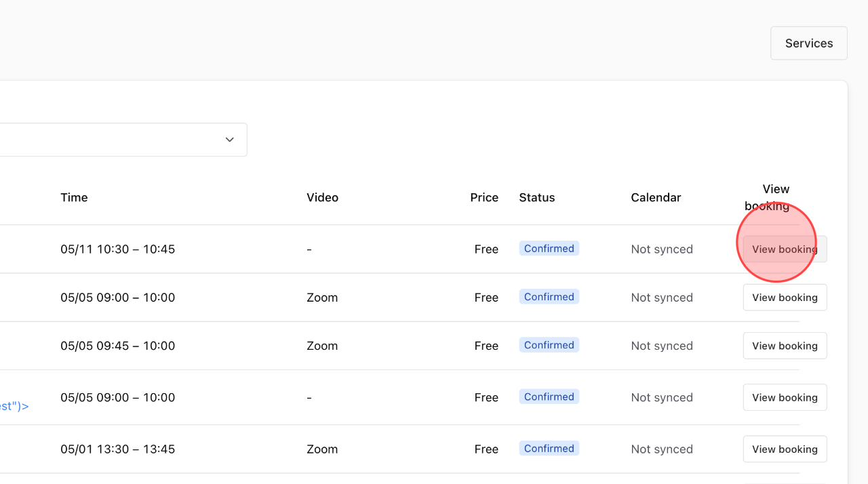Click Not synced in 05/01 13:30 row
This screenshot has height=484, width=868.
[662, 449]
